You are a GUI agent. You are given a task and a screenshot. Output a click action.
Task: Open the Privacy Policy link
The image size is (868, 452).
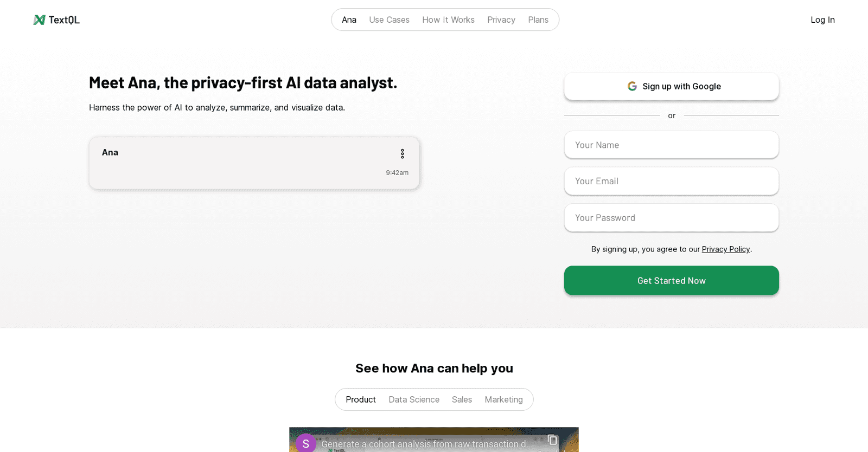(725, 249)
